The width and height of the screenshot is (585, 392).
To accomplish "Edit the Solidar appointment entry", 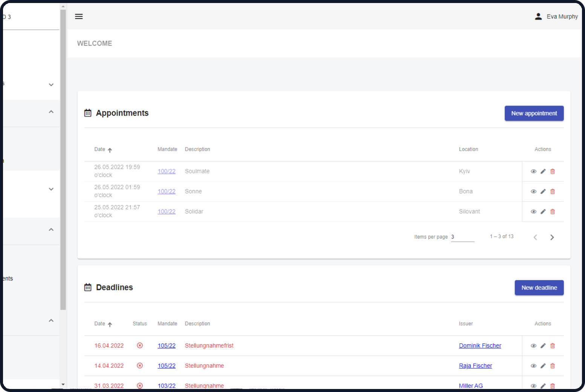I will (543, 212).
